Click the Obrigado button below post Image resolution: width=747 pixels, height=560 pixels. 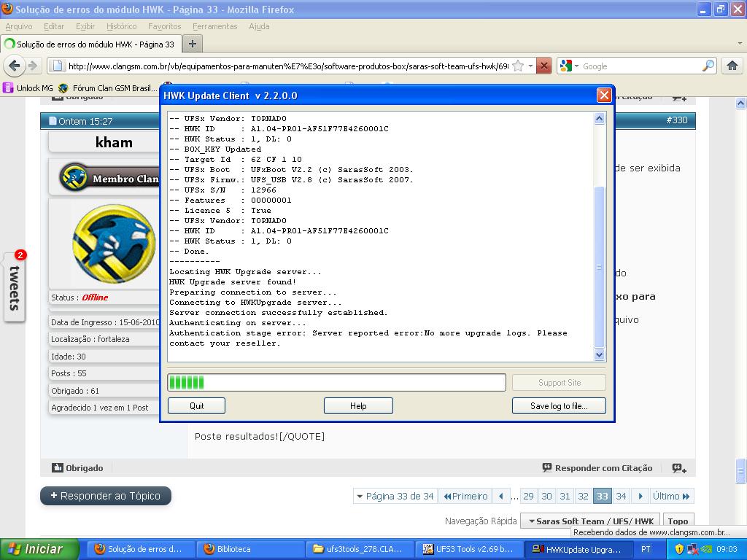(x=77, y=467)
